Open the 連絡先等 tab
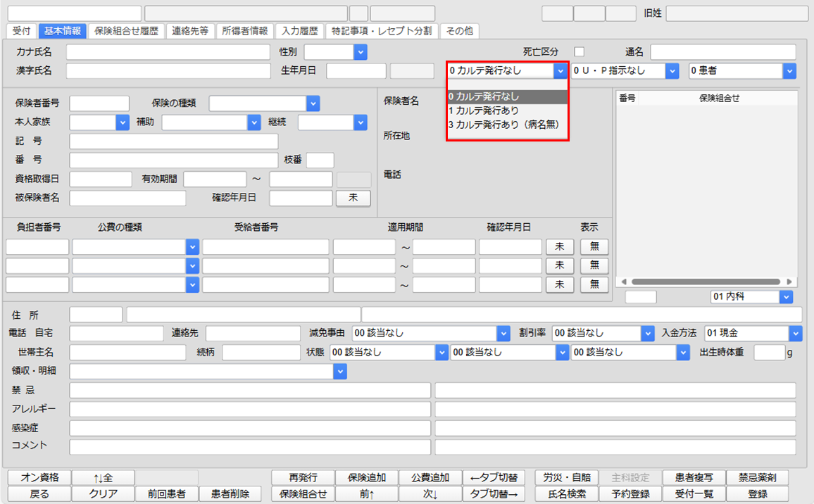The image size is (814, 504). click(x=190, y=31)
